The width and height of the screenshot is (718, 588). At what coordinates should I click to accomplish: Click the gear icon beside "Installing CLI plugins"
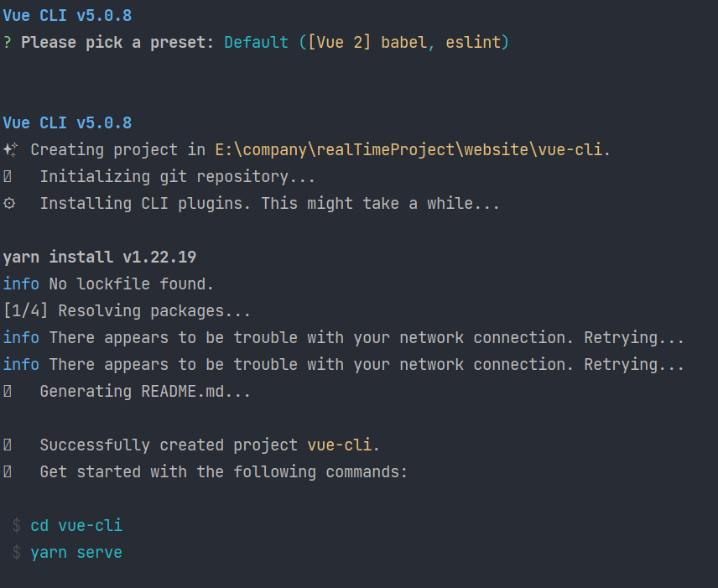click(9, 204)
